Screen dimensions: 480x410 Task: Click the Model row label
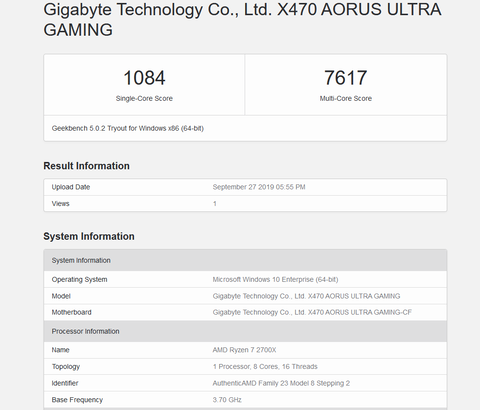pyautogui.click(x=61, y=296)
